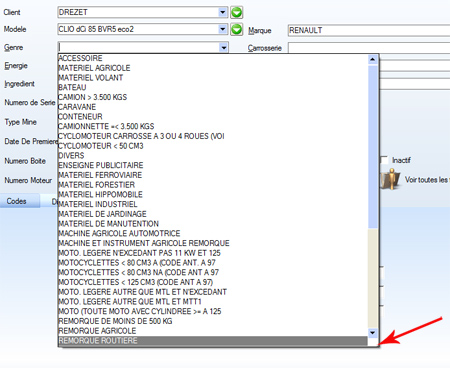This screenshot has height=368, width=450.
Task: Open the Modele dropdown arrow
Action: click(223, 29)
